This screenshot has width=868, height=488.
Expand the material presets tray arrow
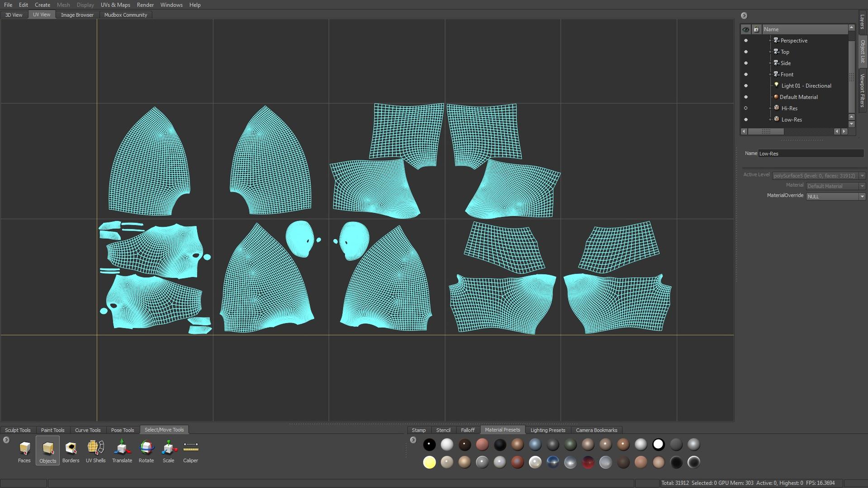(413, 440)
